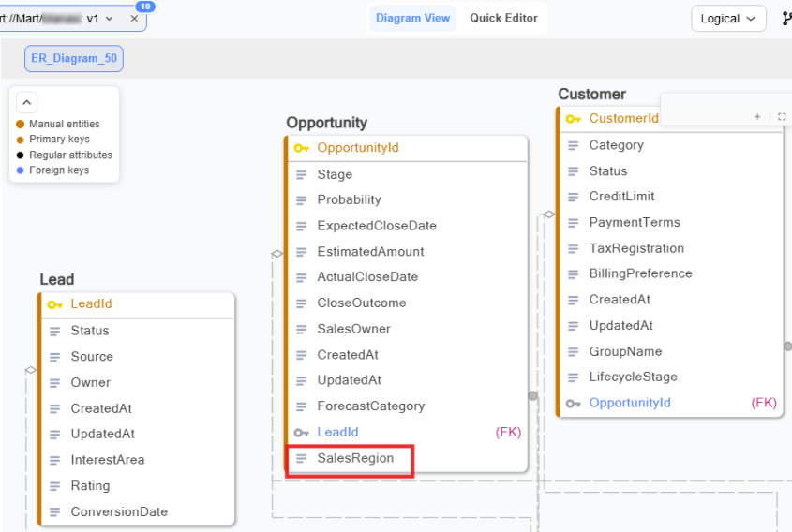Click the attribute icon beside ExpectedCloseDate

click(x=301, y=226)
